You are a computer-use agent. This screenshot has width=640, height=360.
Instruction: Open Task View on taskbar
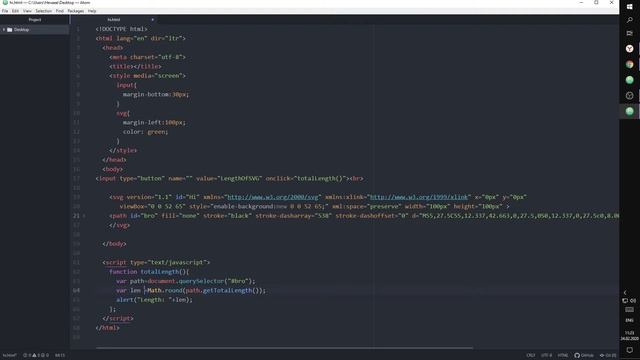[629, 33]
